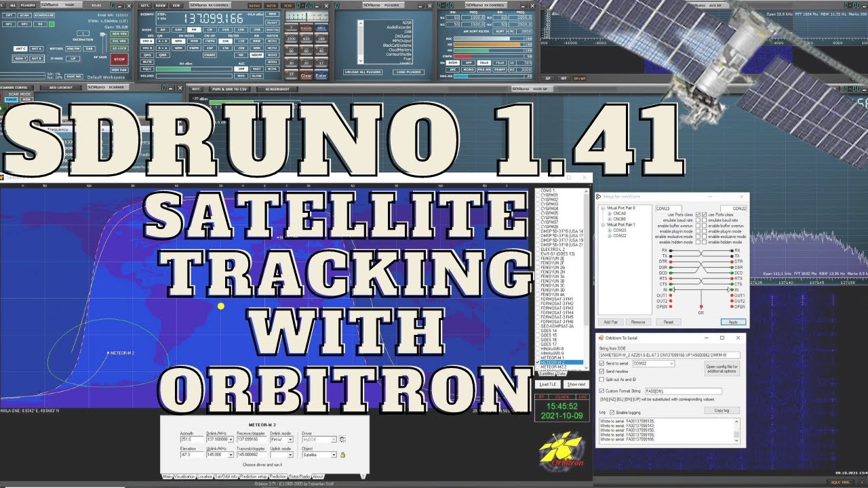Click LOAD PLUGINS button
Screen dimensions: 868x488
pos(410,72)
